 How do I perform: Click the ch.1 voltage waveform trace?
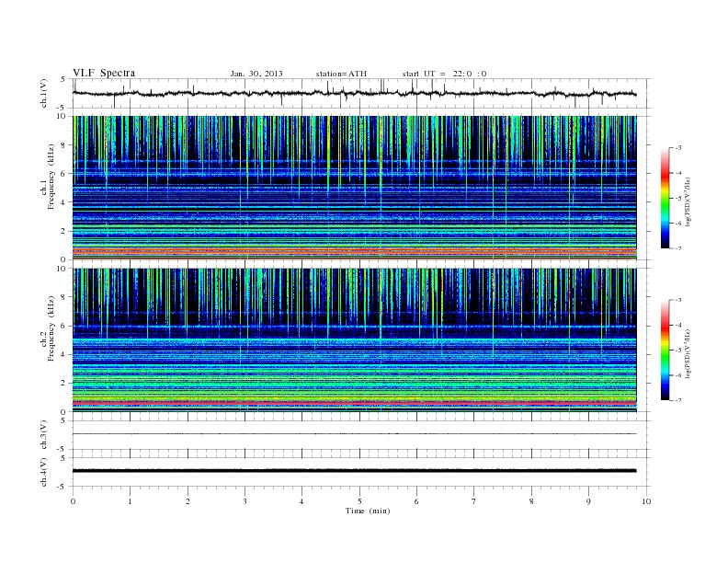(354, 93)
